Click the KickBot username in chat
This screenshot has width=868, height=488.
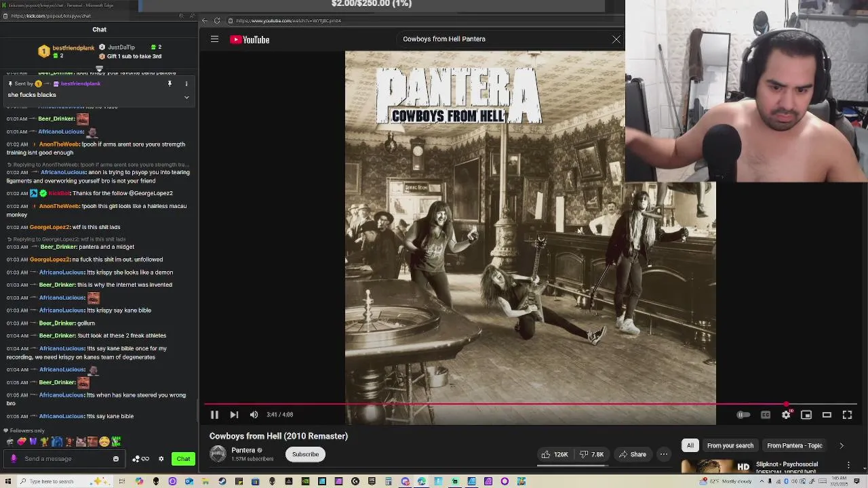point(59,194)
